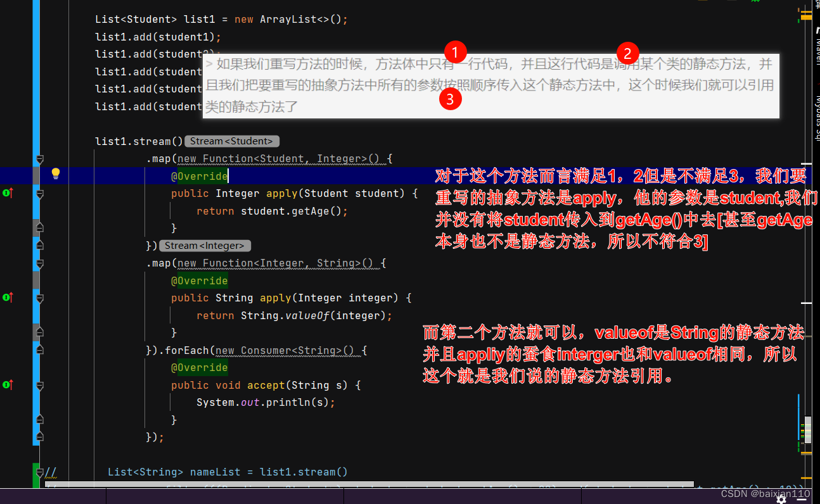Open the settings gear icon at bottom right
Viewport: 820px width, 504px height.
coord(781,499)
